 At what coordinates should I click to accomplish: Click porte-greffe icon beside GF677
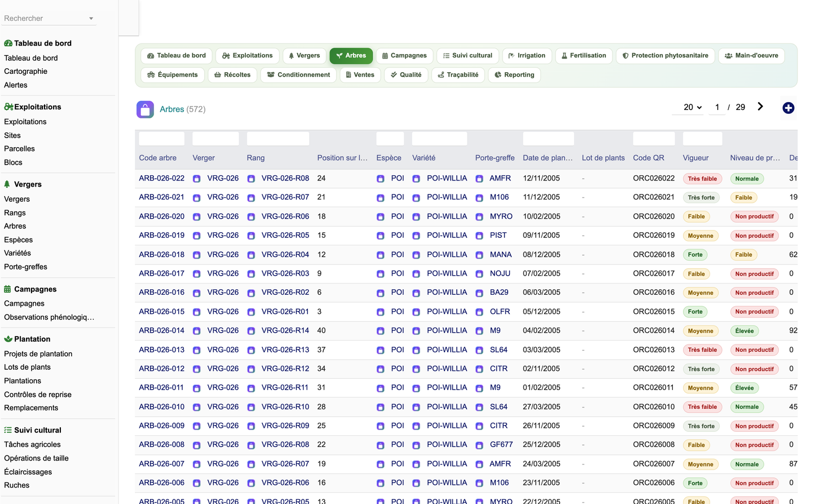(x=479, y=445)
